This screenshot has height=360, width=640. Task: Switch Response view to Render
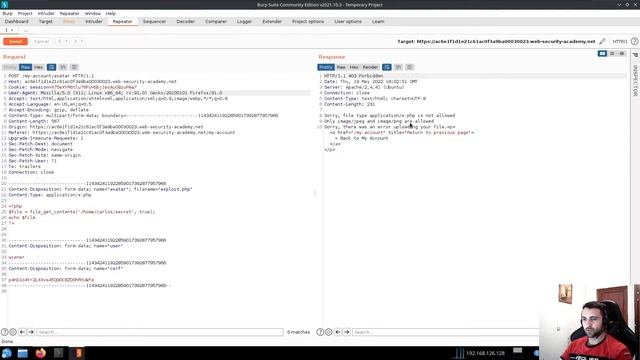370,67
